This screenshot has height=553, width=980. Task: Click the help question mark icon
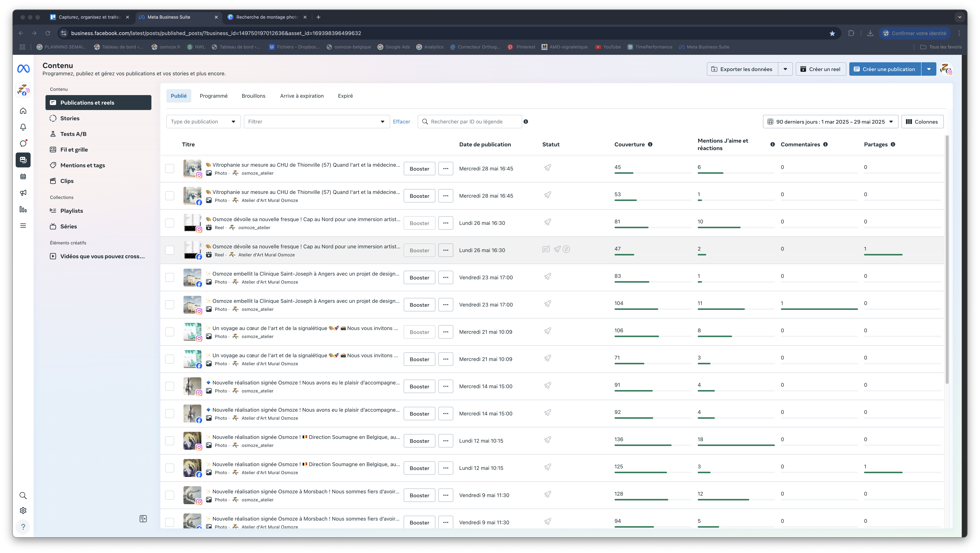[x=23, y=527]
